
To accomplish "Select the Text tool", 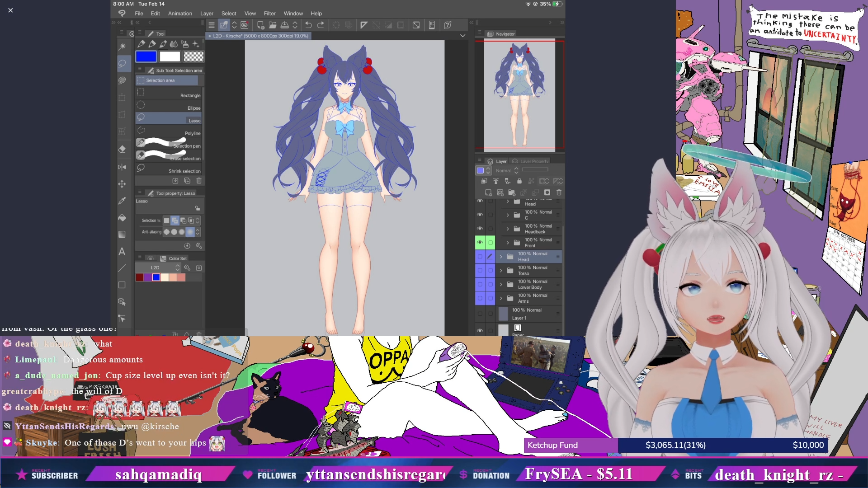I will (122, 252).
